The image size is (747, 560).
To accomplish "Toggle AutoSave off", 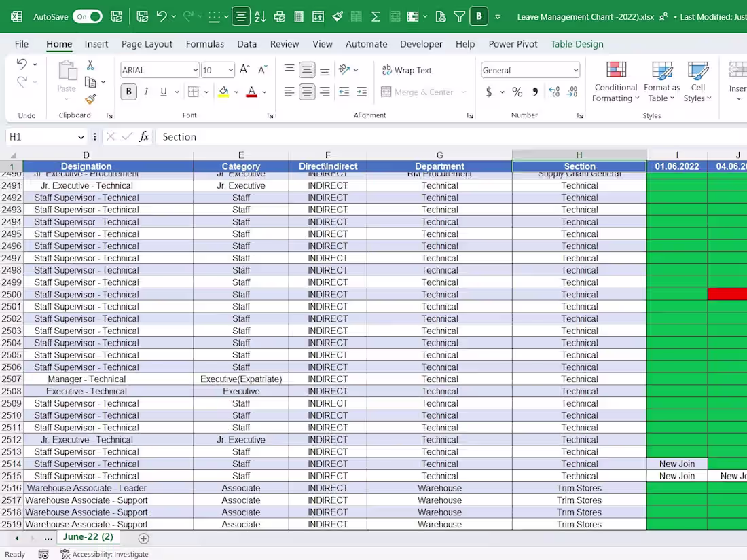I will click(88, 15).
